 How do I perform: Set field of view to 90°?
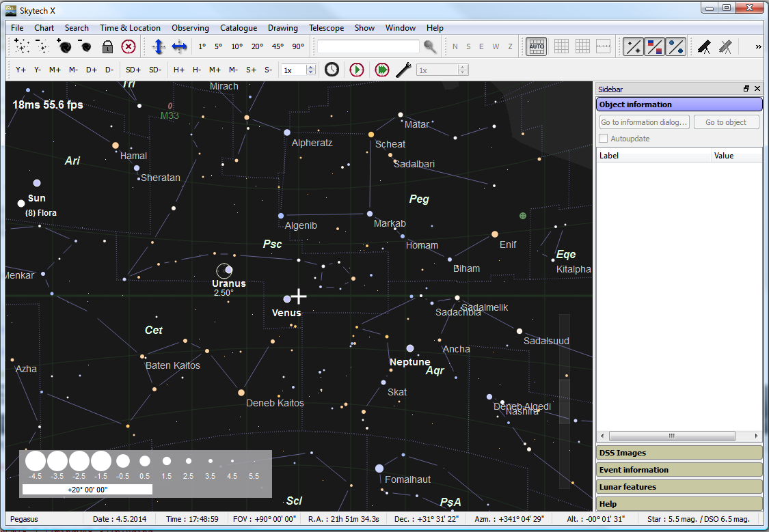[298, 46]
